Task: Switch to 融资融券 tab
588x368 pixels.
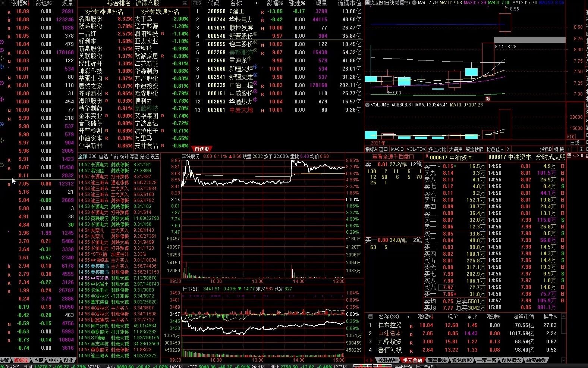Action: point(536,360)
